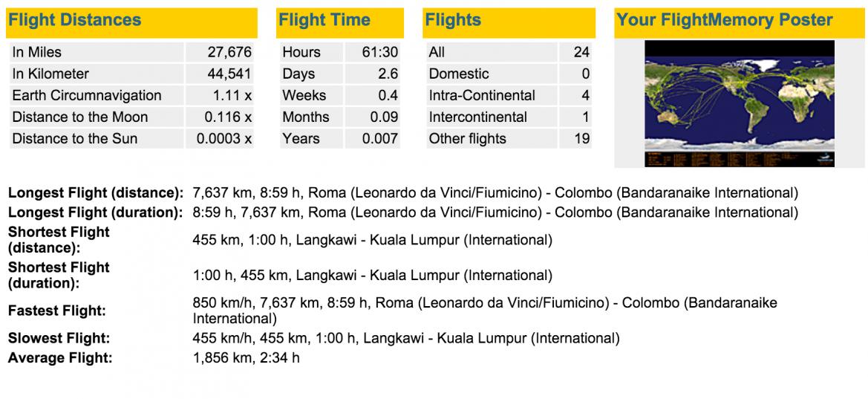Click the Earth Circumnavigation row label
The height and width of the screenshot is (399, 868).
87,95
